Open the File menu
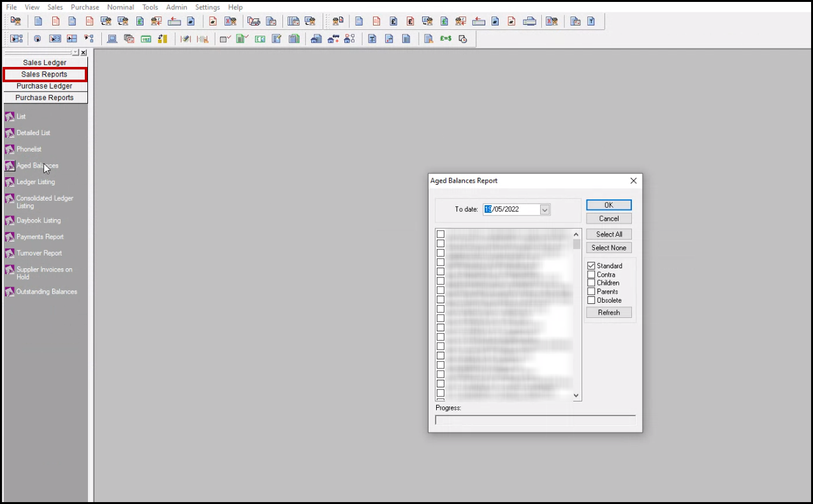This screenshot has height=504, width=813. pyautogui.click(x=11, y=7)
